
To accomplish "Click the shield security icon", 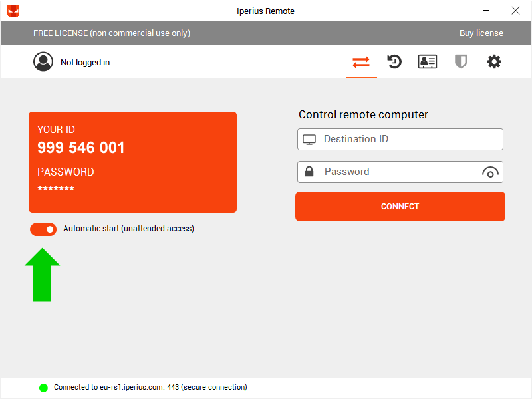I will [x=461, y=62].
